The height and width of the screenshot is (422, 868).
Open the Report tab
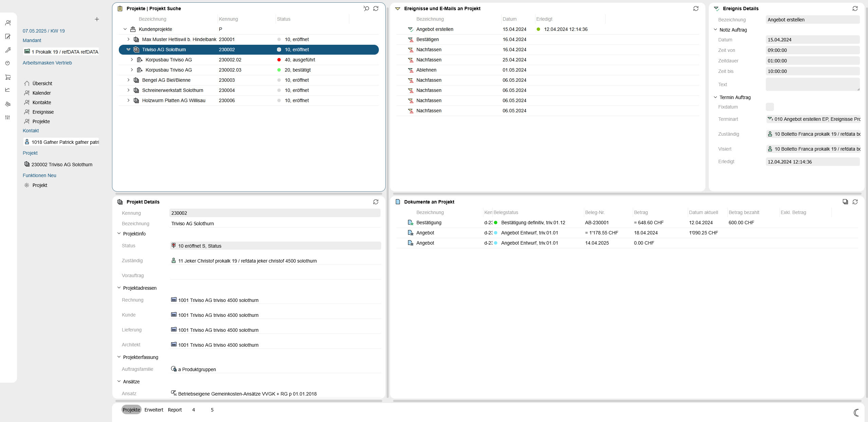pyautogui.click(x=175, y=409)
